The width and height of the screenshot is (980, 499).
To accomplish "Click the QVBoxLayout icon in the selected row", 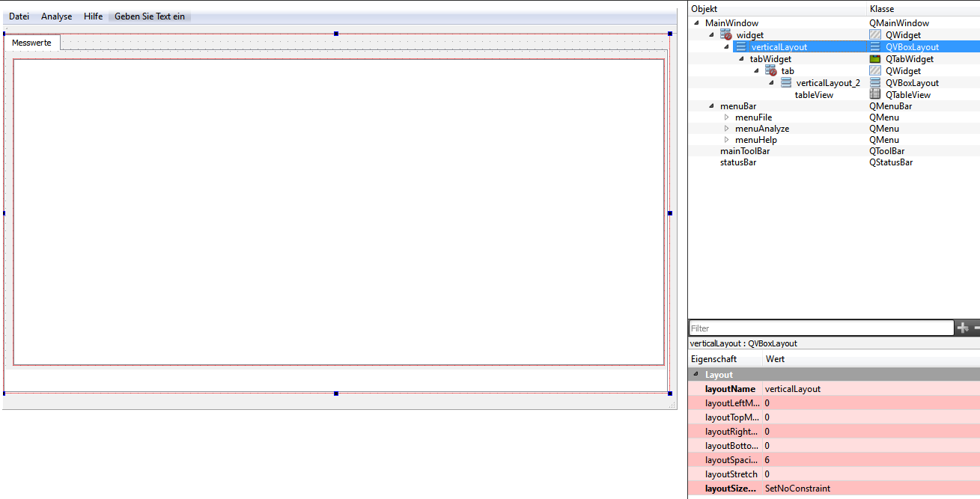I will point(874,47).
